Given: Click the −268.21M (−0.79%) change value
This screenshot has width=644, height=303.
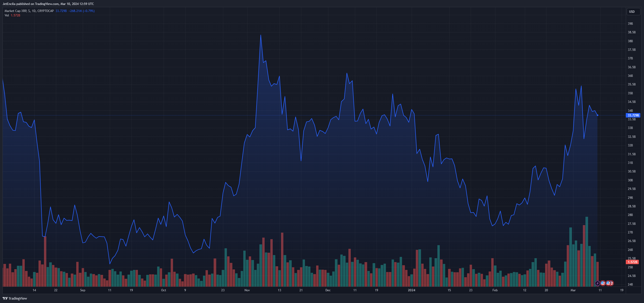Looking at the screenshot, I should [81, 11].
